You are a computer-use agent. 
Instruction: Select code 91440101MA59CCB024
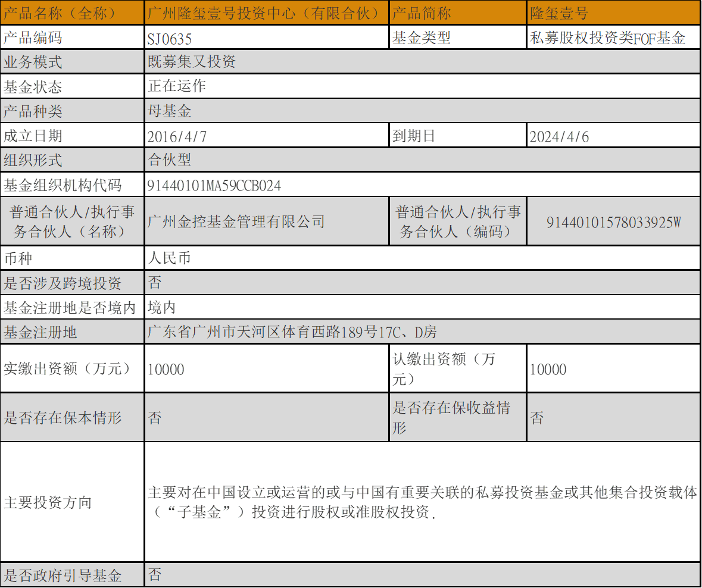214,186
